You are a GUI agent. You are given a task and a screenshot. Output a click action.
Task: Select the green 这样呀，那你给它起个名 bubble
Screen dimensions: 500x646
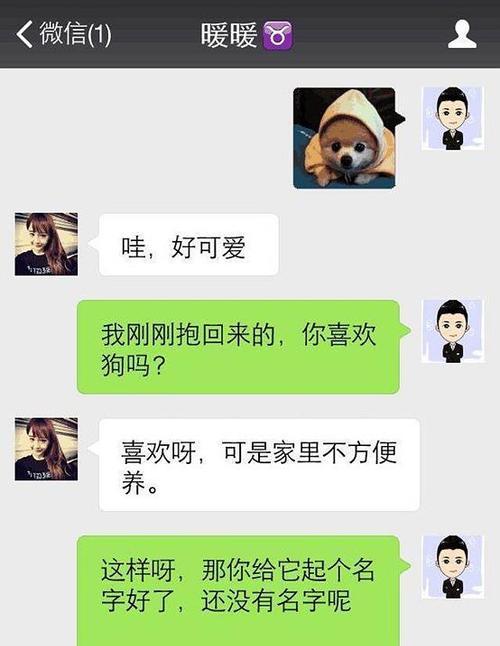click(238, 591)
